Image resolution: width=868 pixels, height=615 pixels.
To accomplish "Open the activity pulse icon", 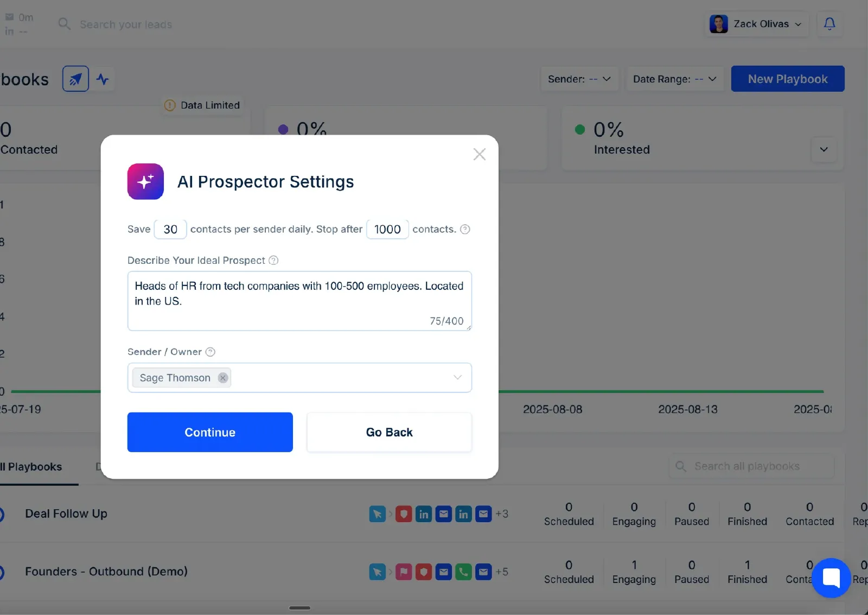I will pos(103,79).
